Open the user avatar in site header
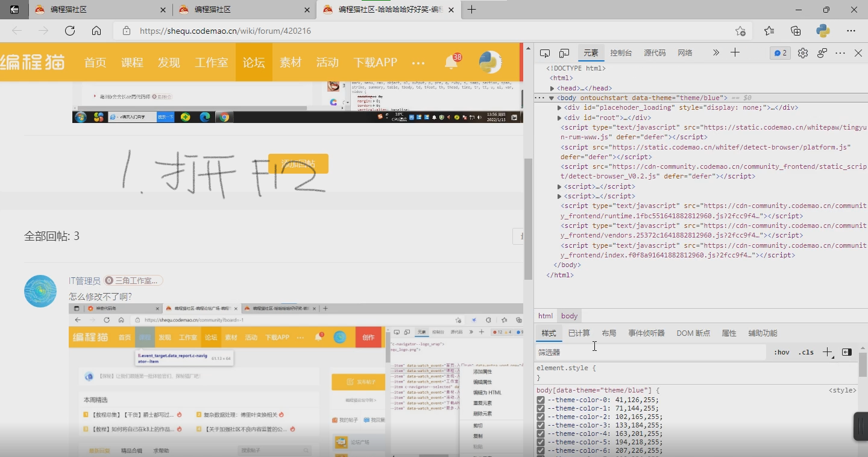Image resolution: width=868 pixels, height=457 pixels. coord(491,62)
